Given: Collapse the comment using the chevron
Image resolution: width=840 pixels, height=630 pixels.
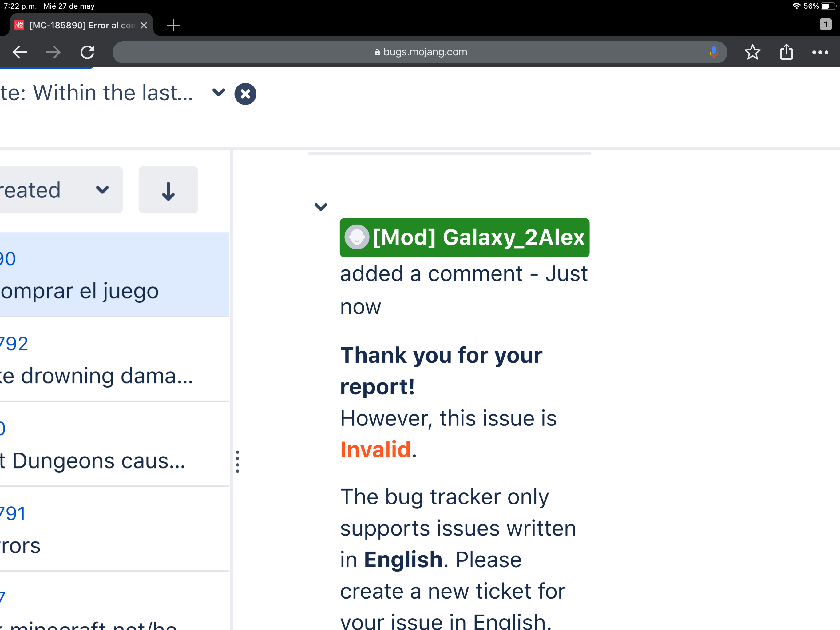Looking at the screenshot, I should click(321, 207).
